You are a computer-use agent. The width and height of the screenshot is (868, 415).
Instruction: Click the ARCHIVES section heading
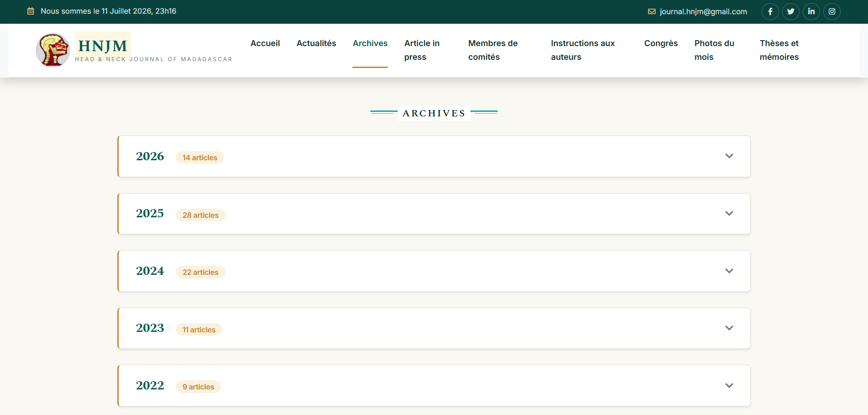pos(434,113)
